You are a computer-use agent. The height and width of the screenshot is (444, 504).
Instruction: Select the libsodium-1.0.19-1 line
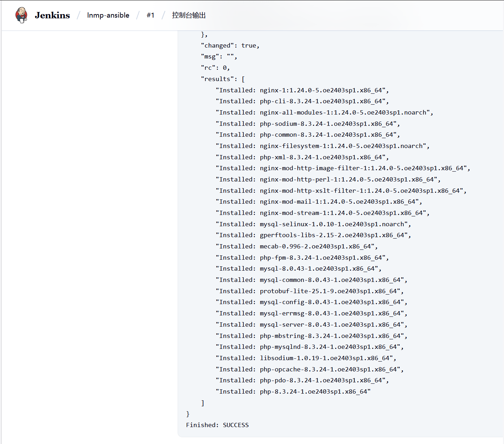point(306,358)
